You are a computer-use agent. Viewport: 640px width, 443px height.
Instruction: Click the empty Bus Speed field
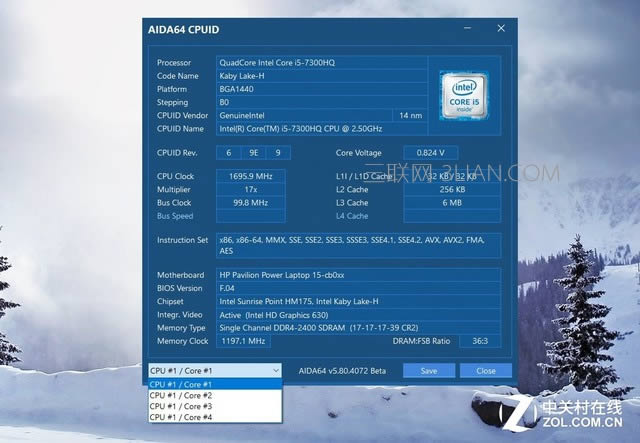pos(251,216)
